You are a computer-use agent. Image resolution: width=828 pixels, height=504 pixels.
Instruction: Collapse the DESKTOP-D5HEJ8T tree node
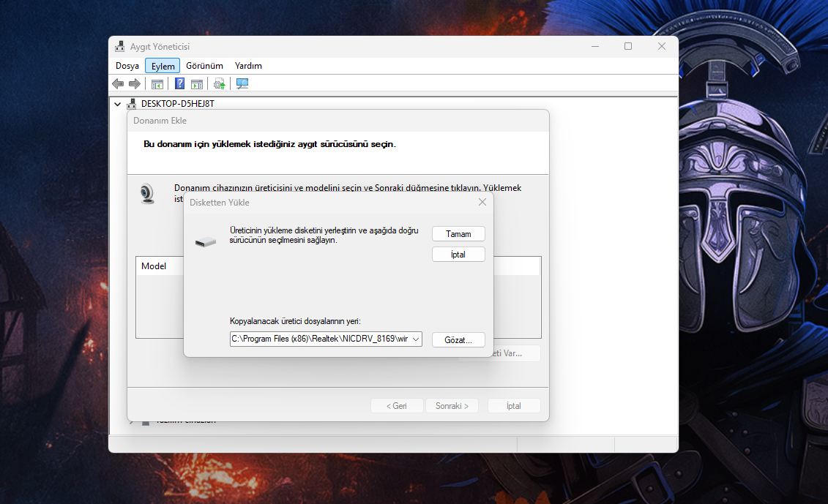coord(117,104)
